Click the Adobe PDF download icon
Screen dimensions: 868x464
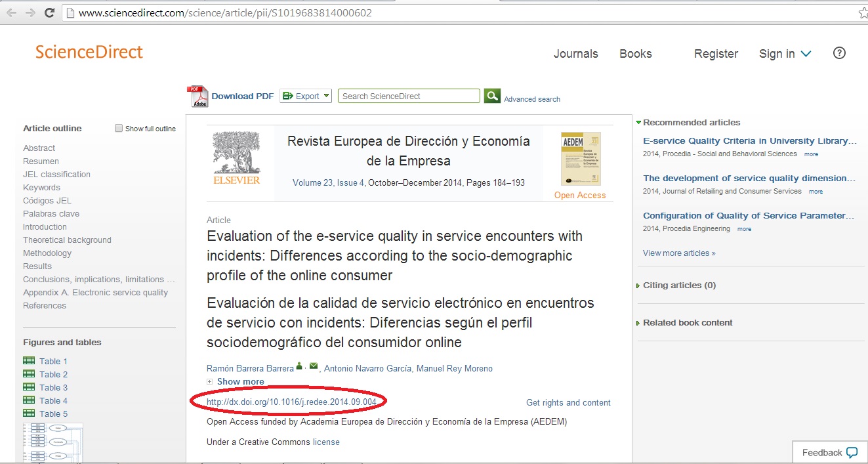coord(197,96)
